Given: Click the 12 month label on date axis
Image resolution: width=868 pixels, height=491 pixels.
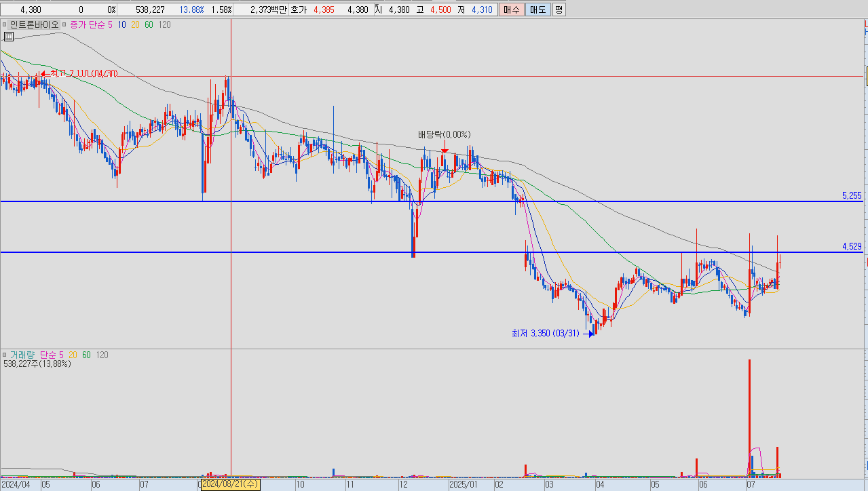Looking at the screenshot, I should [x=403, y=485].
